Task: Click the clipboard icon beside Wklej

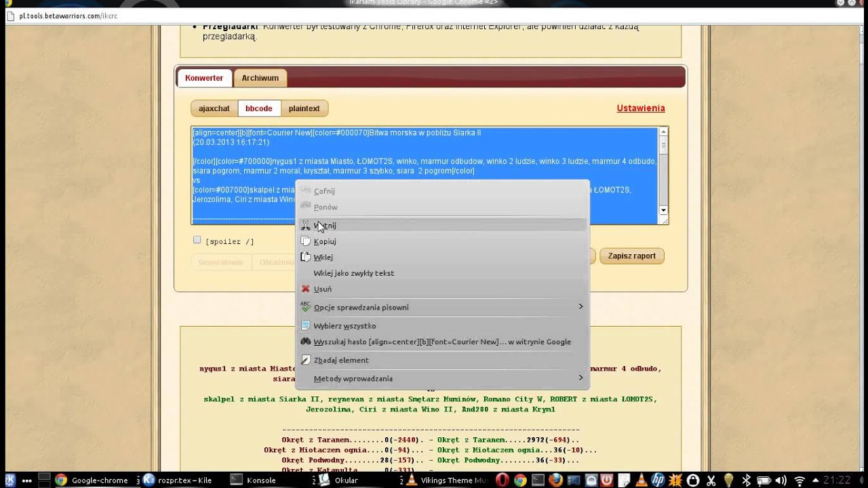Action: 306,257
